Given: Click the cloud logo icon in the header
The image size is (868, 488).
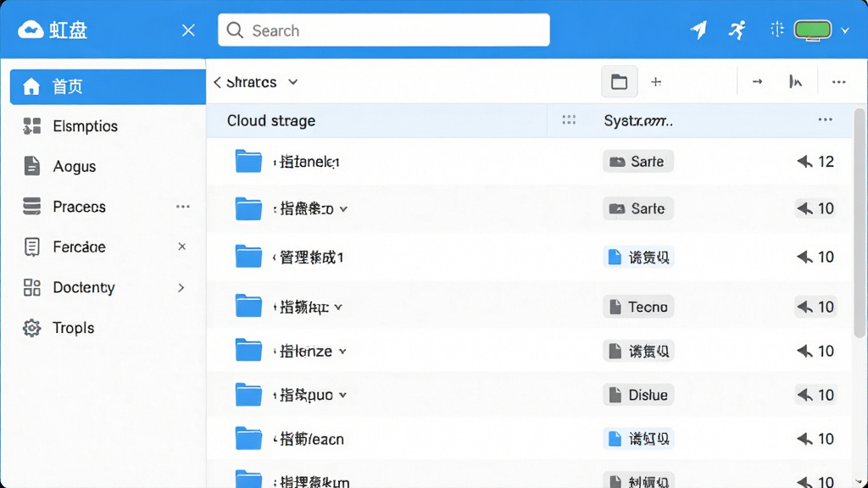Looking at the screenshot, I should [31, 30].
